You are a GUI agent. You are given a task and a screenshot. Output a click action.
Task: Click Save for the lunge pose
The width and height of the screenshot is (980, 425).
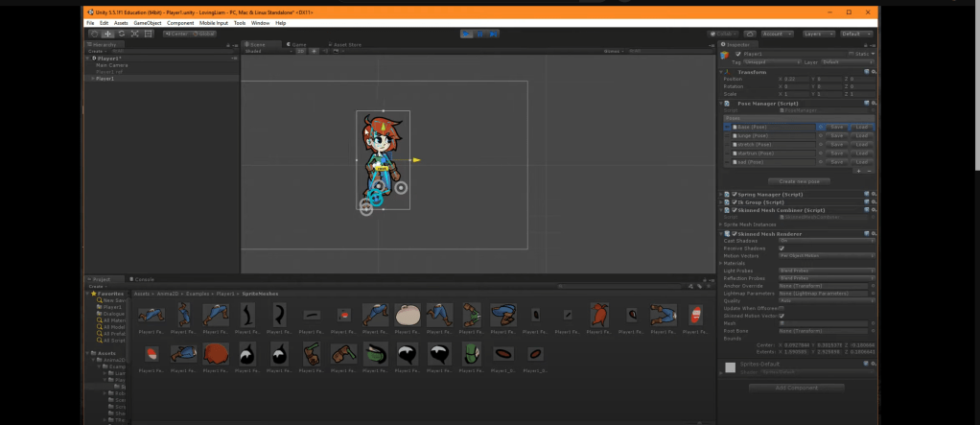[836, 135]
